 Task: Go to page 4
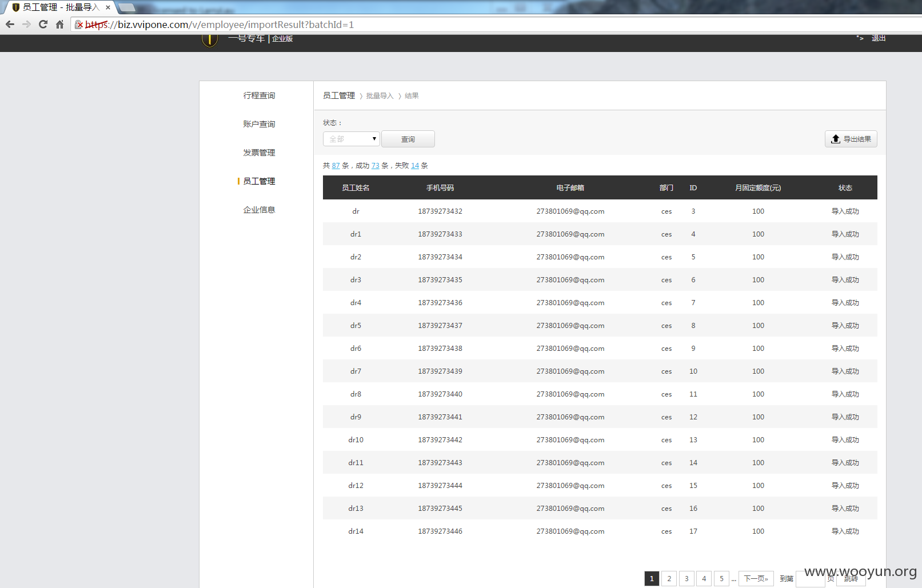(x=704, y=578)
